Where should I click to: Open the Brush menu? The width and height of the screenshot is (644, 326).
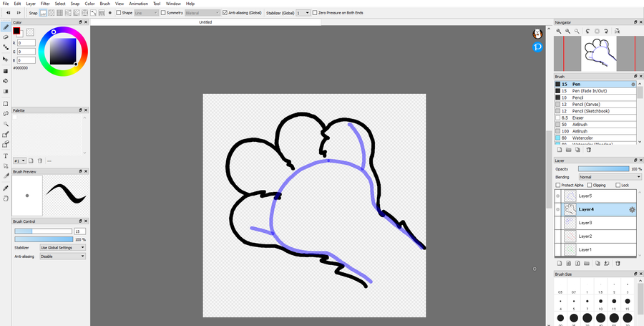click(x=105, y=4)
